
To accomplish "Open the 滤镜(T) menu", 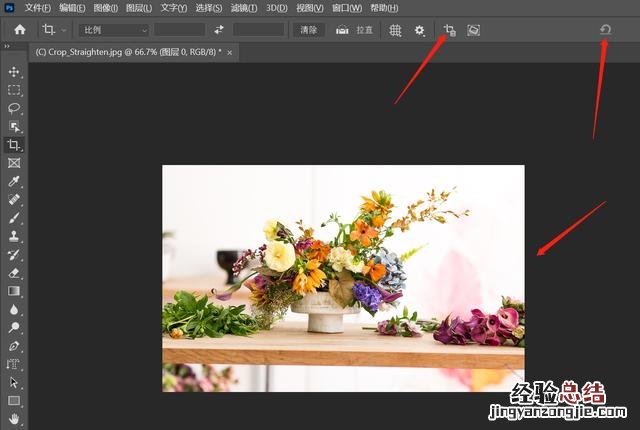I will point(244,7).
